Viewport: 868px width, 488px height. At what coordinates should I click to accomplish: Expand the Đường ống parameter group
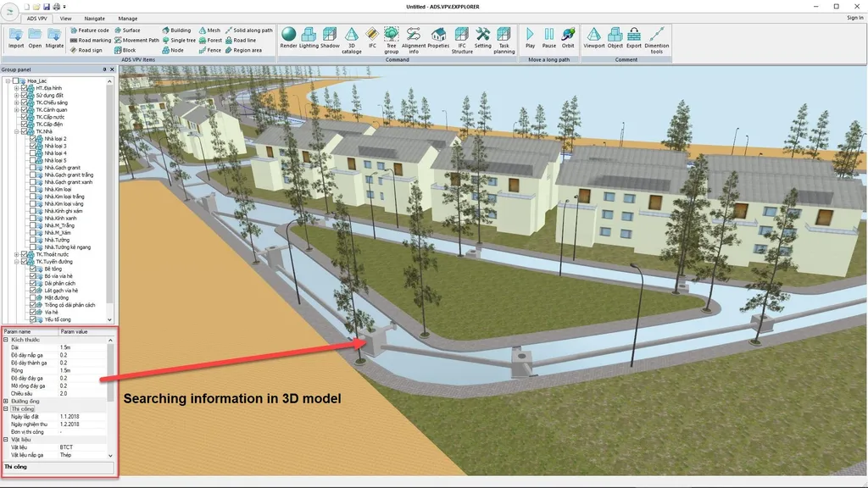tap(6, 401)
